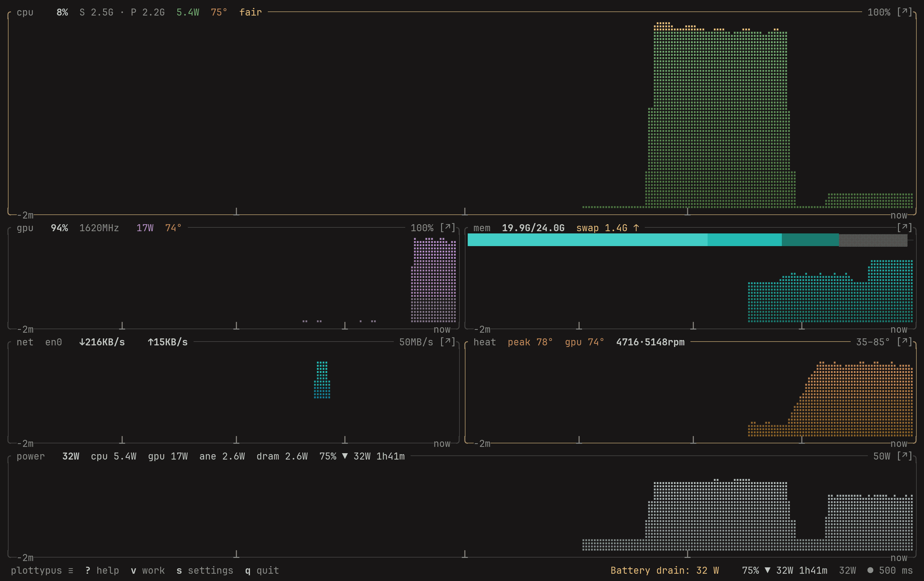Expand the cpu panel with its arrow icon
This screenshot has height=581, width=924.
click(x=904, y=12)
